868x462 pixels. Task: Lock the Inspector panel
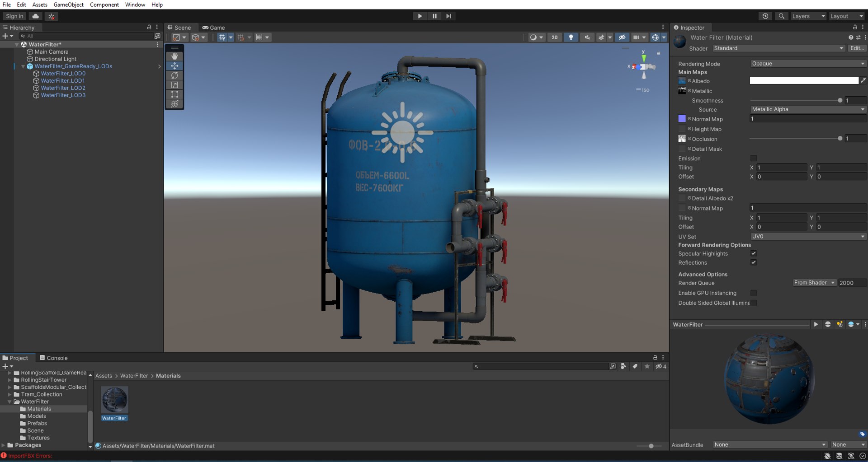854,27
